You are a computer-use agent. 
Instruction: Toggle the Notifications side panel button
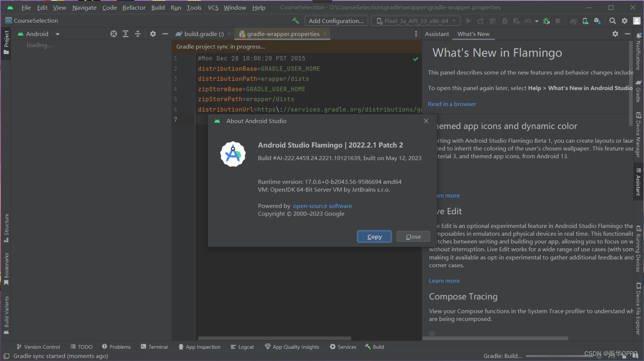pyautogui.click(x=638, y=51)
